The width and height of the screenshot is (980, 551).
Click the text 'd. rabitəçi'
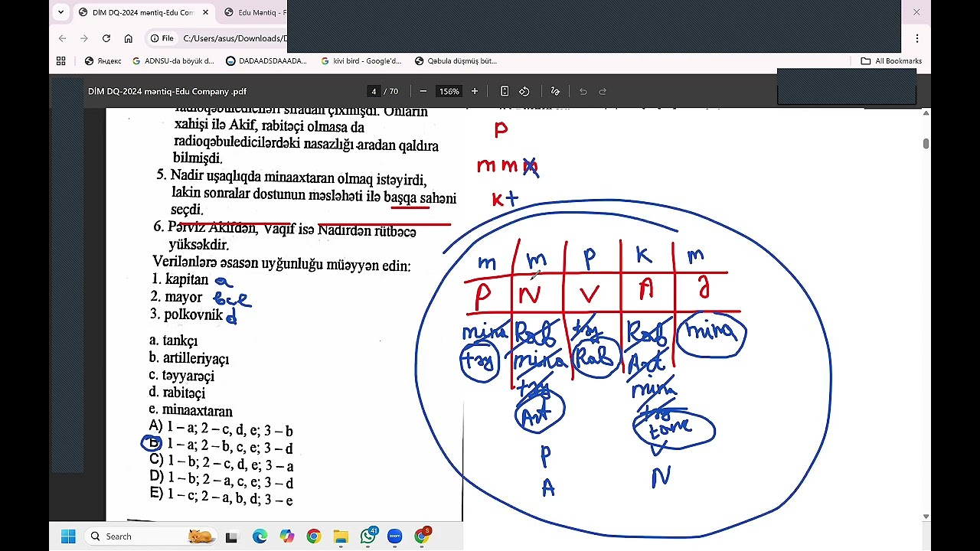click(x=178, y=393)
